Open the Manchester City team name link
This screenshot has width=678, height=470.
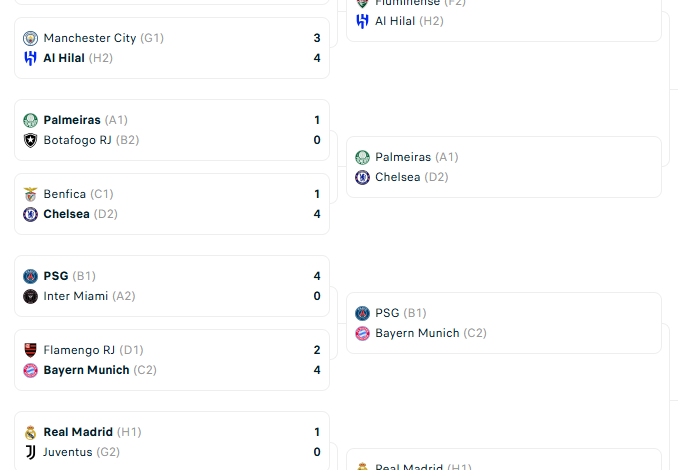coord(89,38)
